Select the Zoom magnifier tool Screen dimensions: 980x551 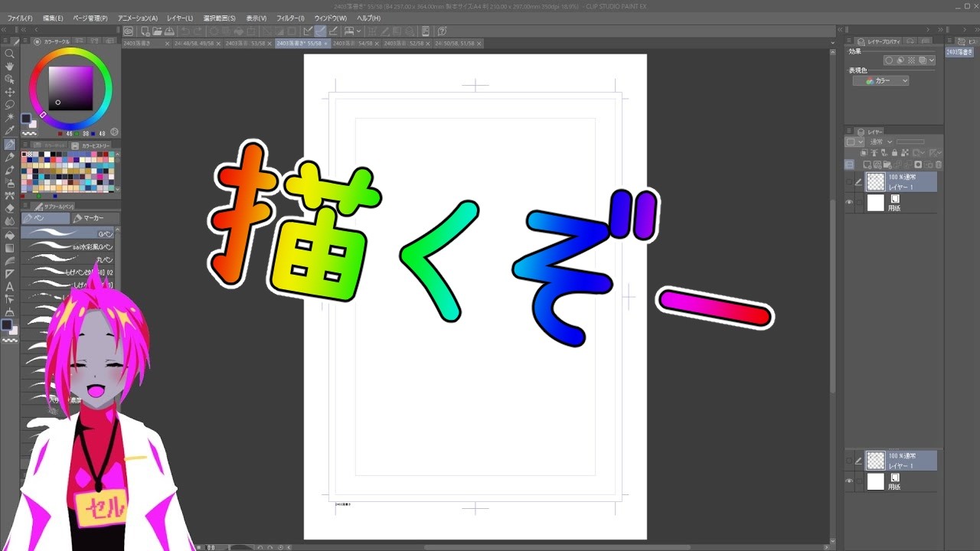10,54
